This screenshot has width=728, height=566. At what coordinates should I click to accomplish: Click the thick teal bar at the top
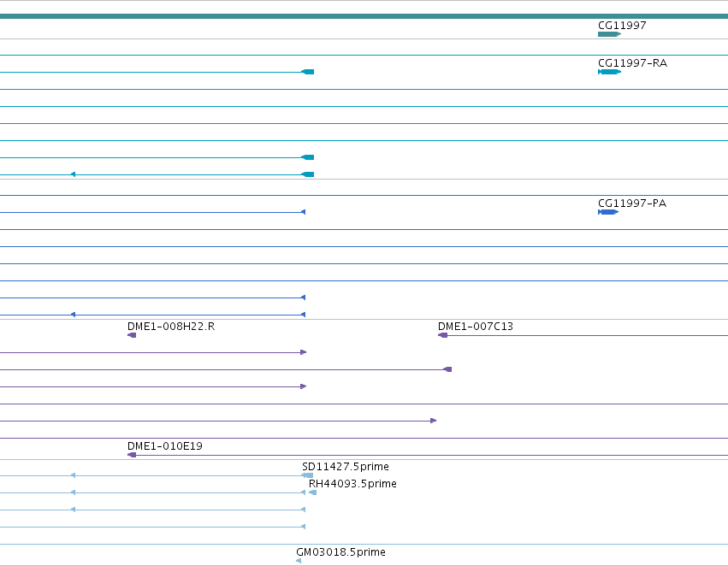point(364,16)
